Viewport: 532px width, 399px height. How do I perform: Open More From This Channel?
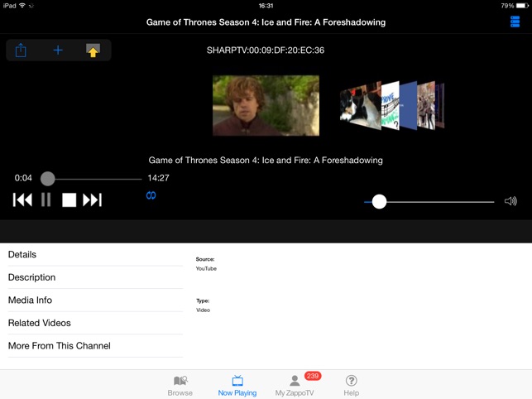95,346
